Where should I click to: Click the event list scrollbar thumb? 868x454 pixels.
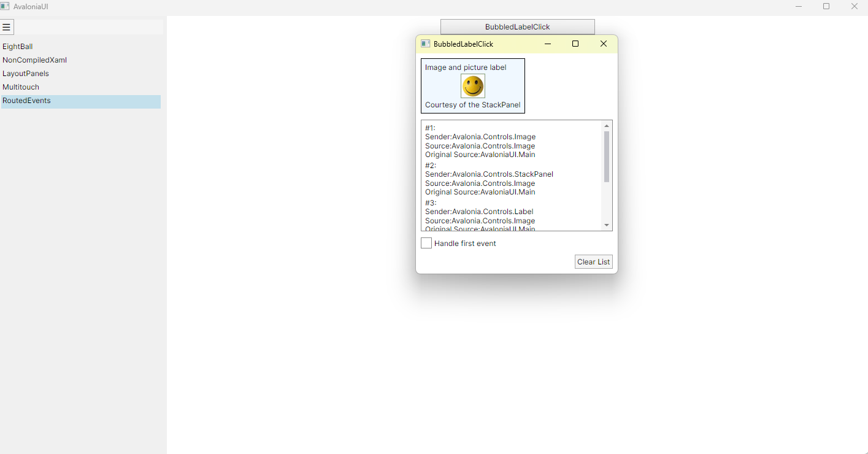pos(607,156)
